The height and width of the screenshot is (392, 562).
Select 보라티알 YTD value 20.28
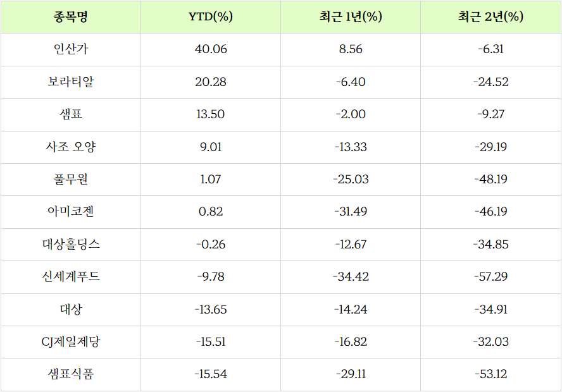pos(211,82)
